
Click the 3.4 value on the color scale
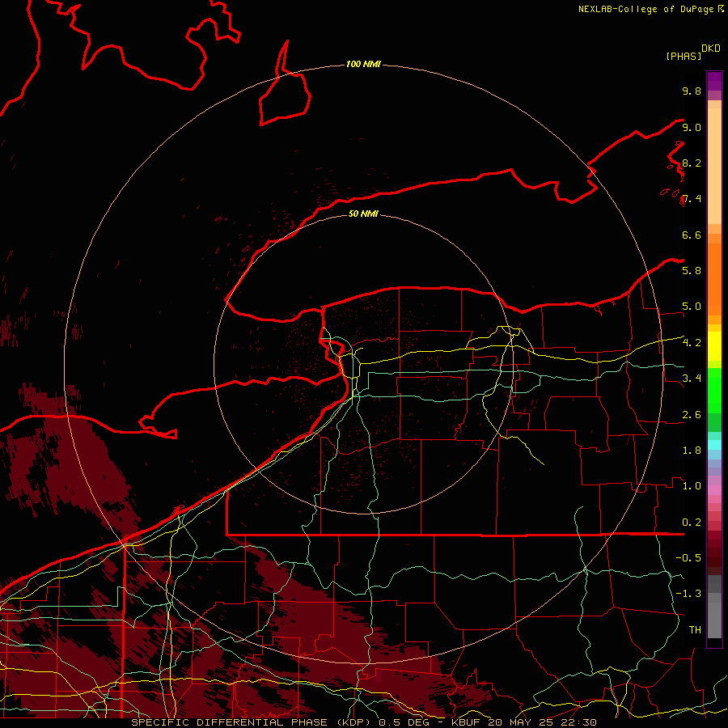point(692,378)
